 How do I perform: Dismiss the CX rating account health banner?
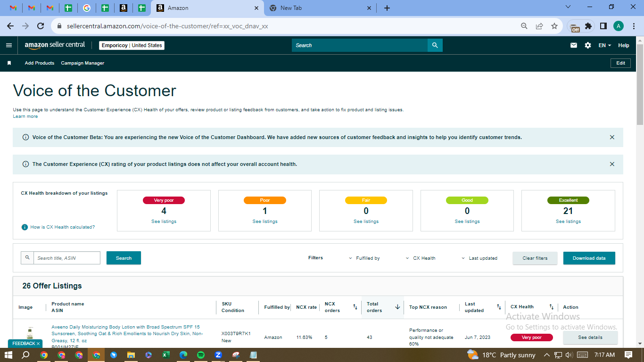point(612,164)
